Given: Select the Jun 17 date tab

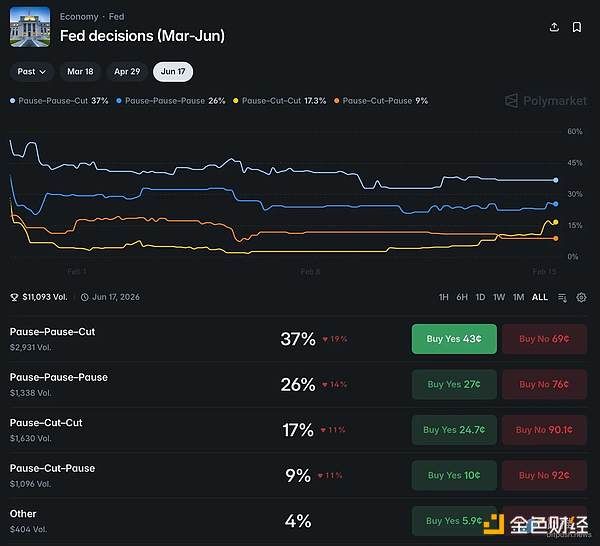Looking at the screenshot, I should (173, 72).
